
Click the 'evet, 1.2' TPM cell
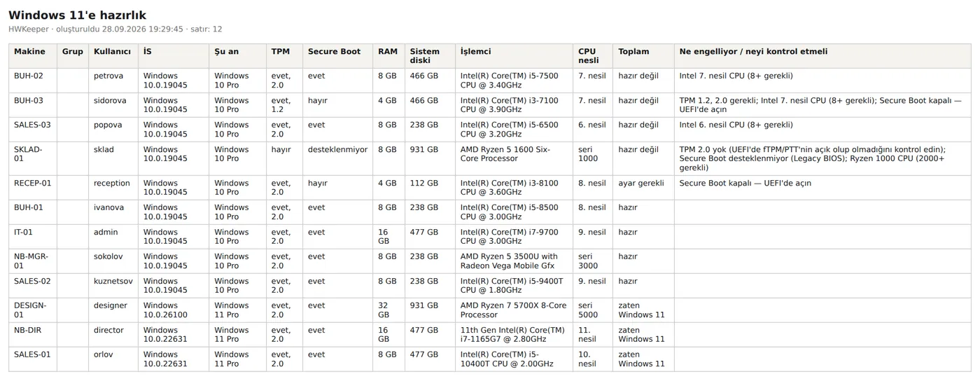pyautogui.click(x=285, y=105)
